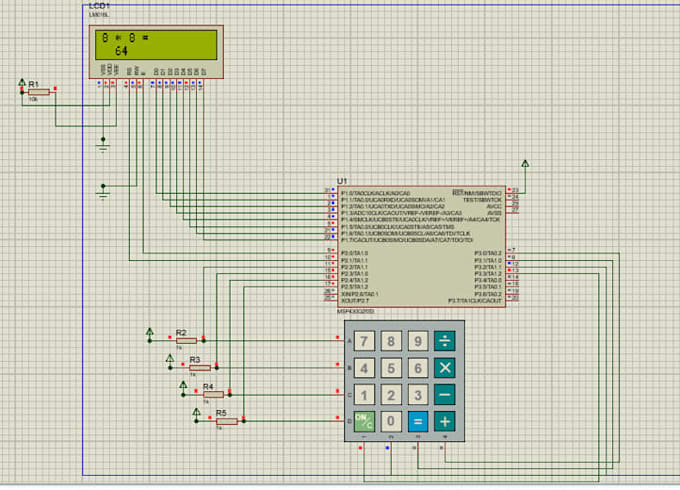Select the power terminal left of R2

[x=150, y=334]
